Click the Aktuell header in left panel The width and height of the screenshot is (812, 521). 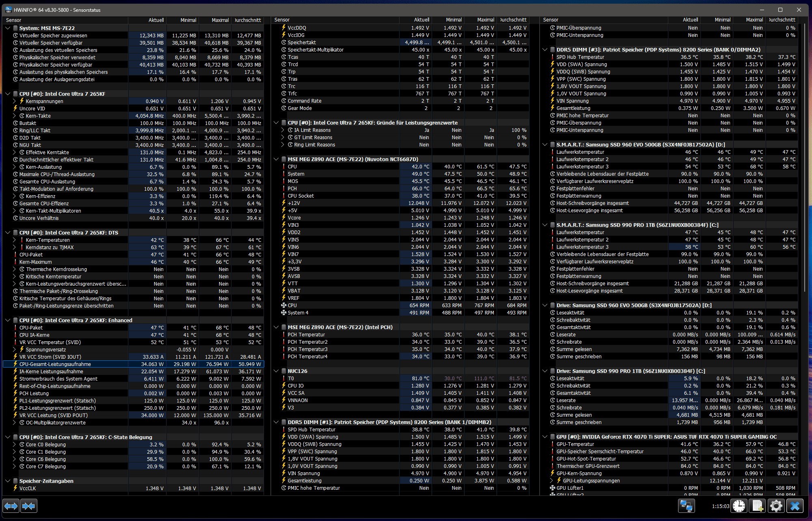[x=156, y=20]
